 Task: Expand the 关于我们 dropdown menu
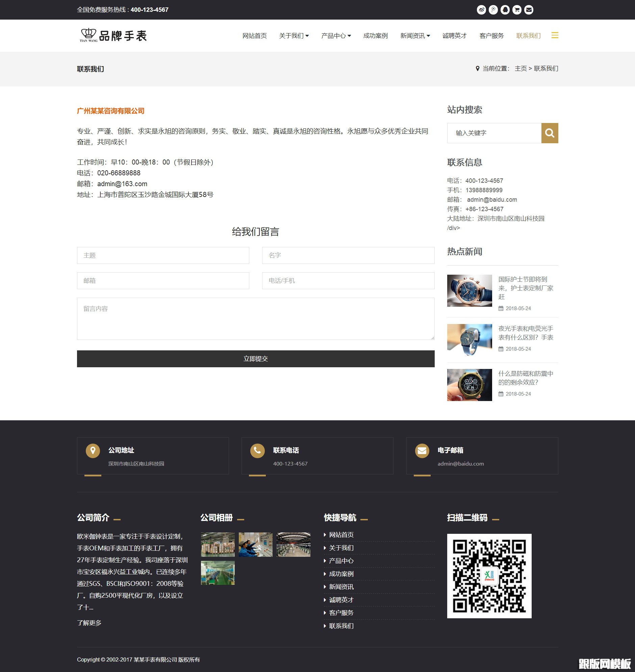point(294,35)
